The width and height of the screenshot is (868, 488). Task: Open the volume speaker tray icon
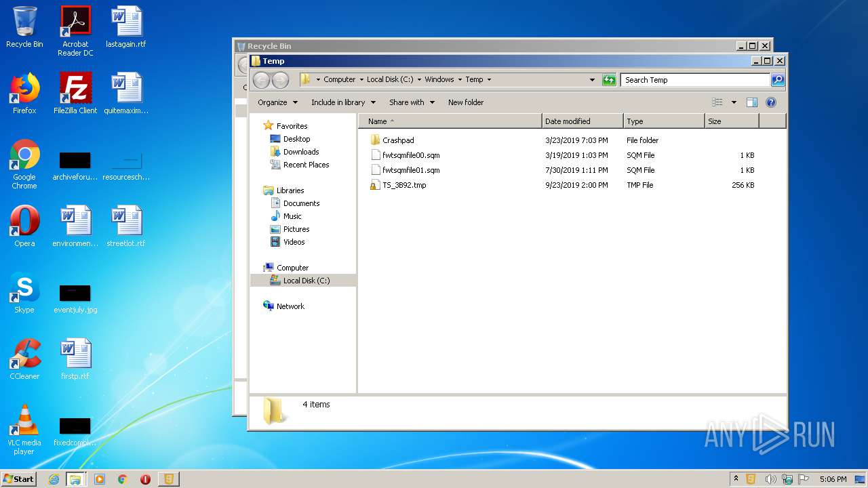(x=770, y=479)
